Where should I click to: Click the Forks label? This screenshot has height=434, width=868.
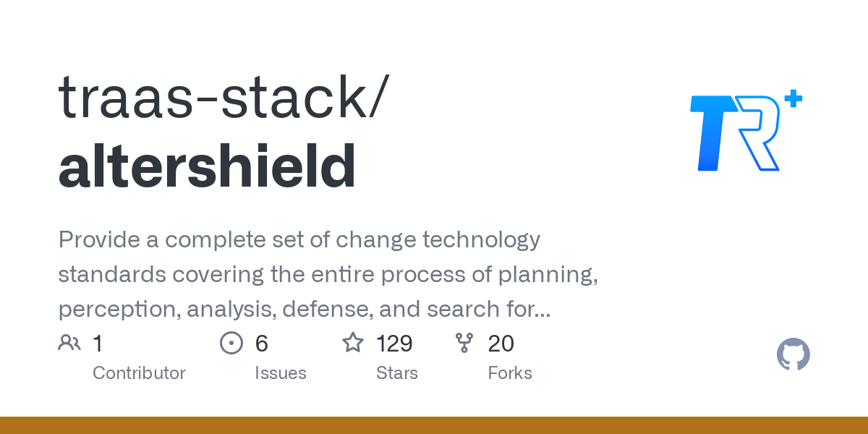click(510, 373)
